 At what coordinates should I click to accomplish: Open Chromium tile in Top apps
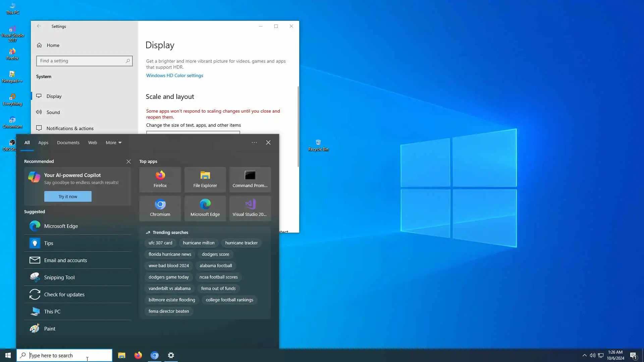click(x=160, y=208)
